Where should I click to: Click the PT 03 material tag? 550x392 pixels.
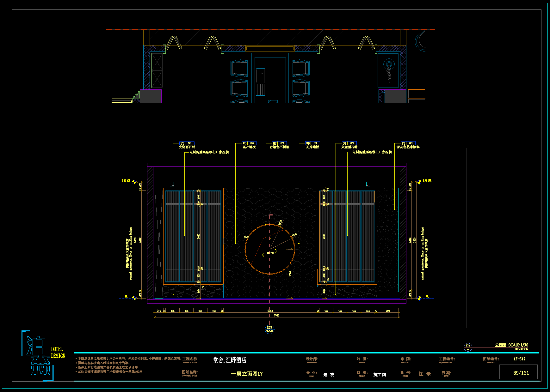pyautogui.click(x=408, y=143)
